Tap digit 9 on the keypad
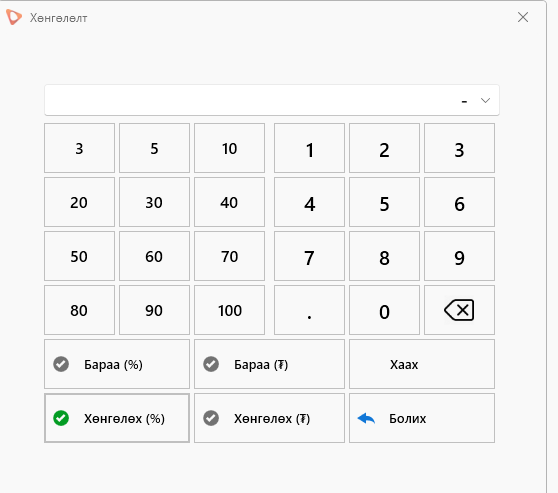The height and width of the screenshot is (493, 558). [x=459, y=256]
